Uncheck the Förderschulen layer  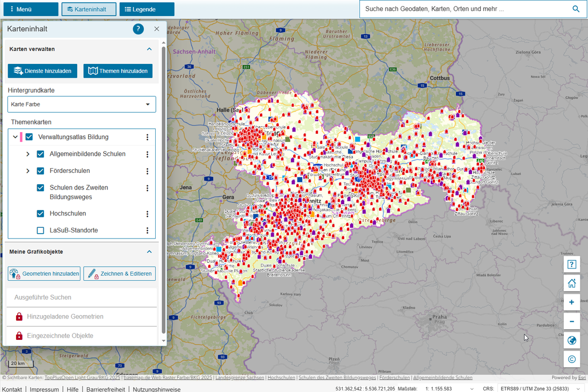(x=40, y=171)
